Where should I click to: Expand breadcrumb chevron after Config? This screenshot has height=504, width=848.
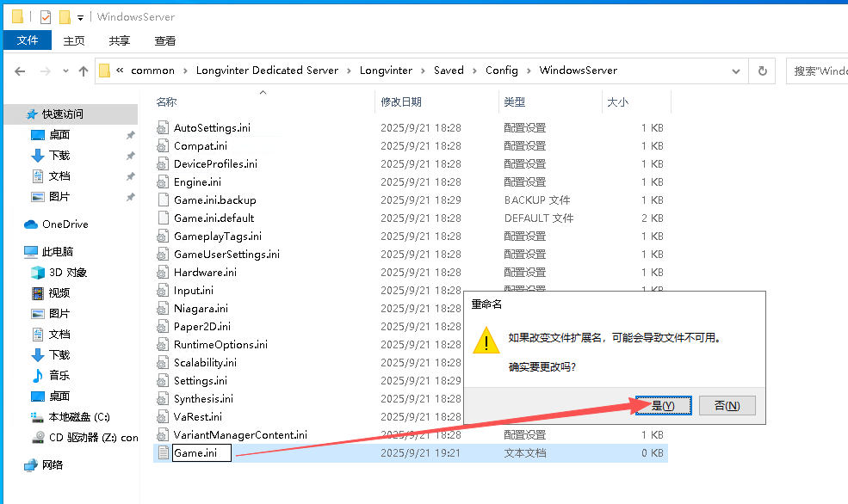529,71
